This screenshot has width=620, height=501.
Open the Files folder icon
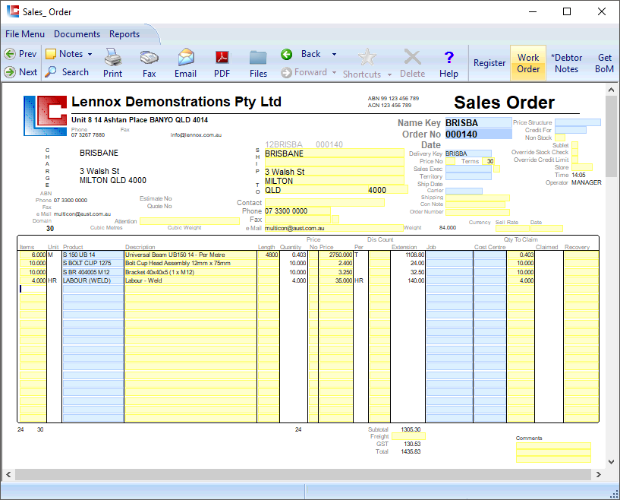258,63
